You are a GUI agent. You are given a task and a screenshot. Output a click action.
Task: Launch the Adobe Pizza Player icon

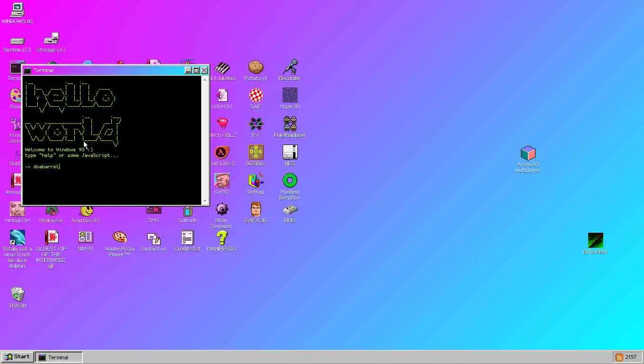pos(119,238)
